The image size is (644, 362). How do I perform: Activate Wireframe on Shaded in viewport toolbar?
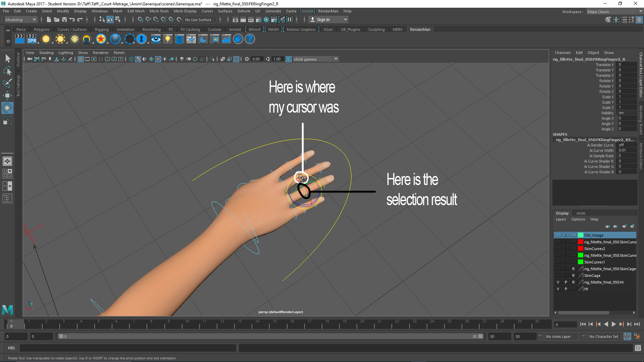point(152,59)
